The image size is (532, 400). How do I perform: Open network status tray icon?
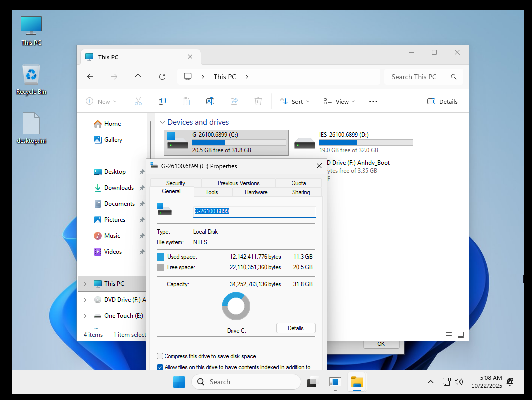point(447,382)
